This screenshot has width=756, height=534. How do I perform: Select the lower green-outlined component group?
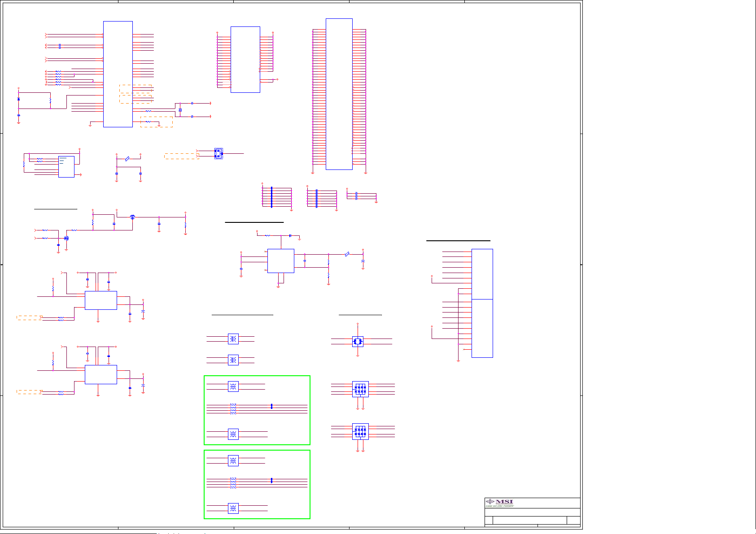click(x=257, y=485)
